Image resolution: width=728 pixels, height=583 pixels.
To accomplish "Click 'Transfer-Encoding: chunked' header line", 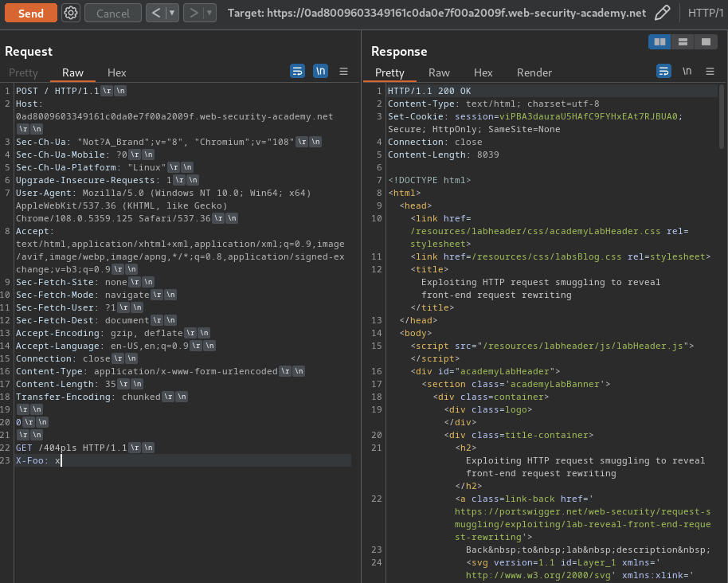I will [x=88, y=397].
